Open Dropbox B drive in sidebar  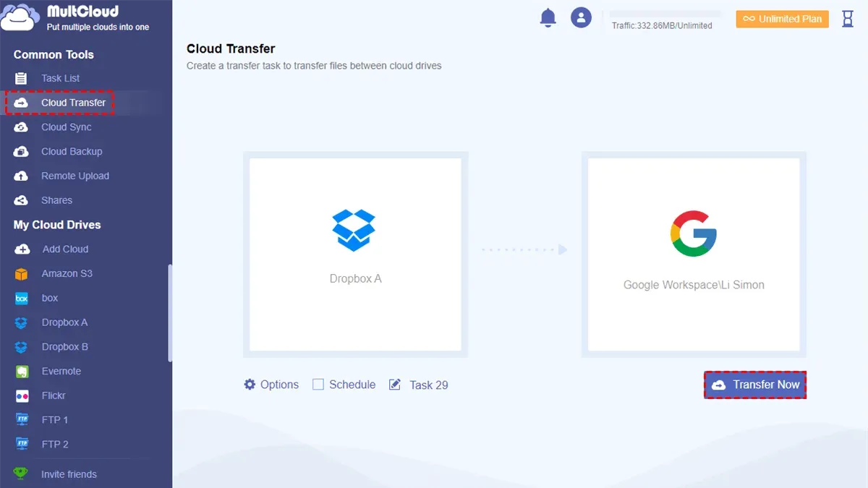64,347
